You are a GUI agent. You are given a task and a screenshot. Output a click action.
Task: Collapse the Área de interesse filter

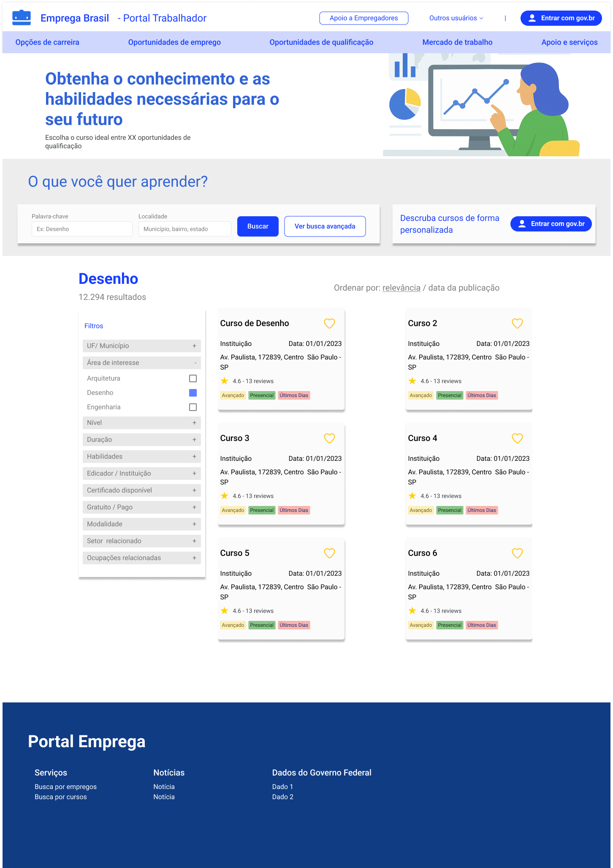pyautogui.click(x=142, y=363)
